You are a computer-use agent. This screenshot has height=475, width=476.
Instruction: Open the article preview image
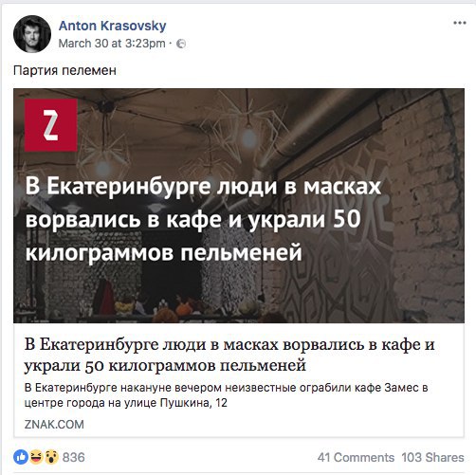coord(239,206)
